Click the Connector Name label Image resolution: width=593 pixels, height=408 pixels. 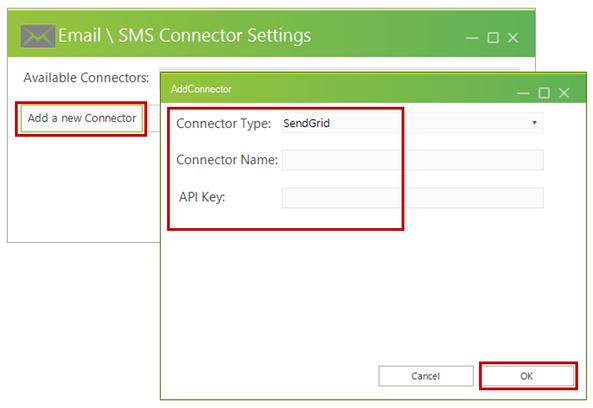(227, 160)
